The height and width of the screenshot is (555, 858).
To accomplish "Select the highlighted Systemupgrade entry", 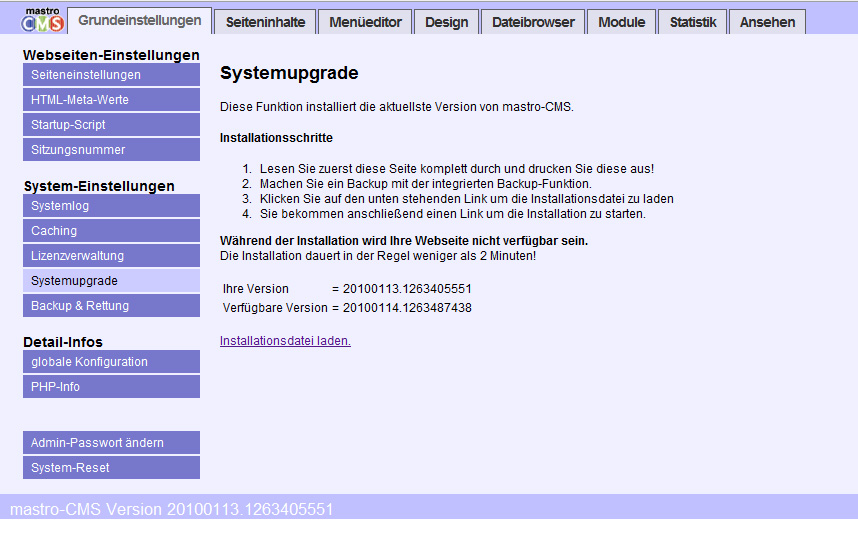I will 111,281.
